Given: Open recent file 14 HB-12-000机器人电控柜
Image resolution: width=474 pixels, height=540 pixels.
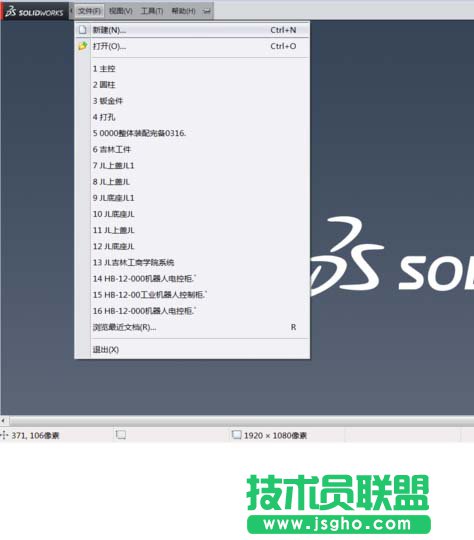Looking at the screenshot, I should point(192,279).
